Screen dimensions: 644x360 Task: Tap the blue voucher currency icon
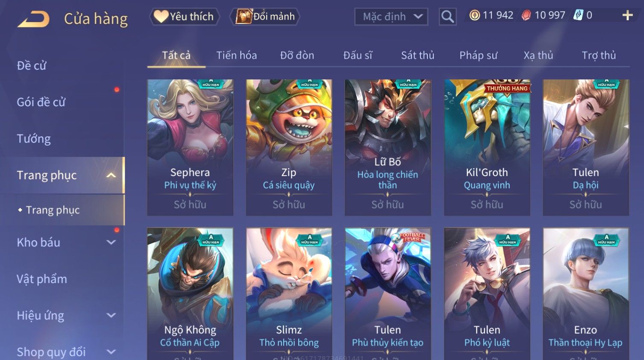click(x=578, y=15)
